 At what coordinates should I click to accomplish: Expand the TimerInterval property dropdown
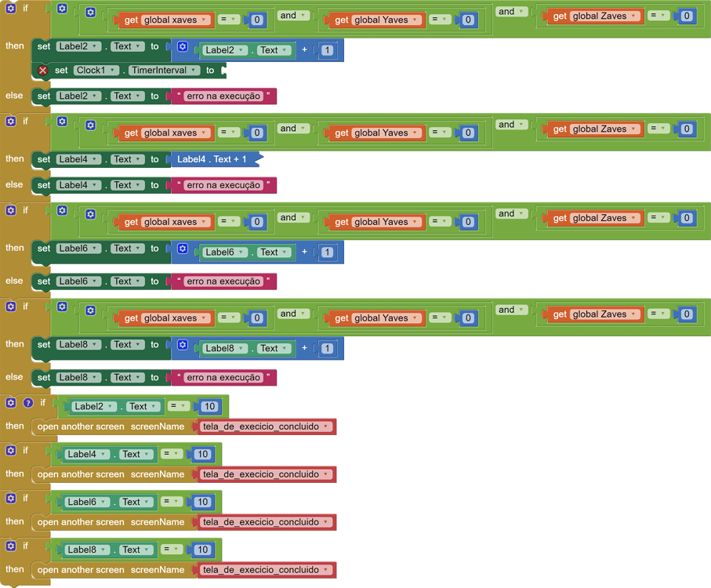click(164, 71)
